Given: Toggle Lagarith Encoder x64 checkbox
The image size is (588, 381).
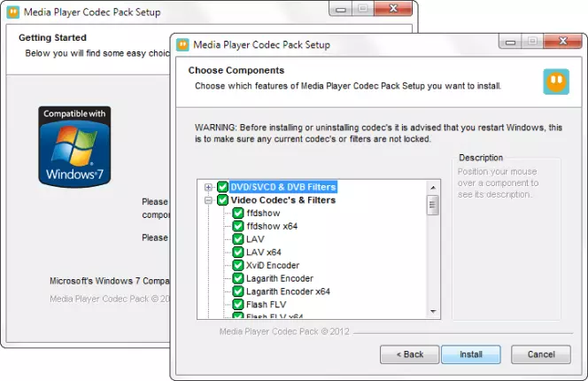Looking at the screenshot, I should click(237, 292).
